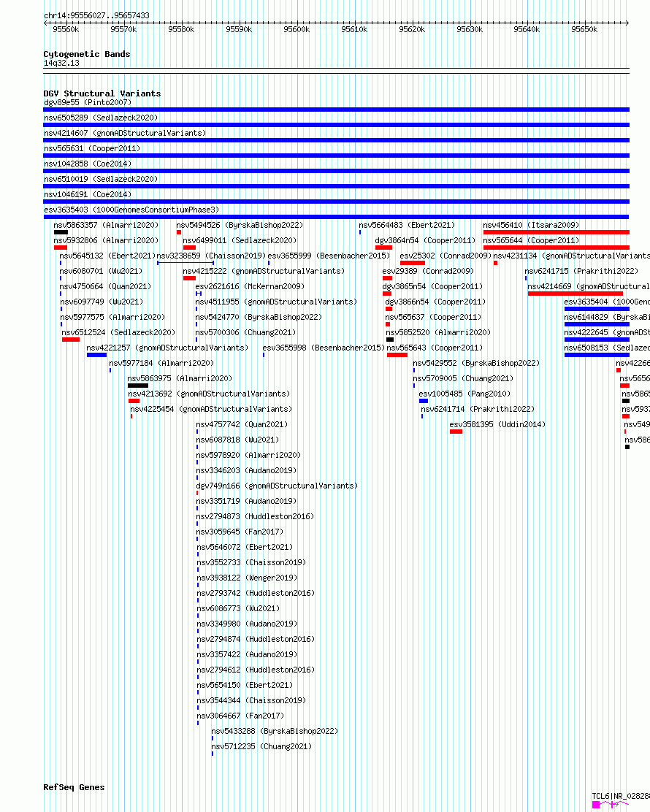Open nsv6241714 (Prakrithi2022) variant
650x812 pixels.
tap(478, 409)
